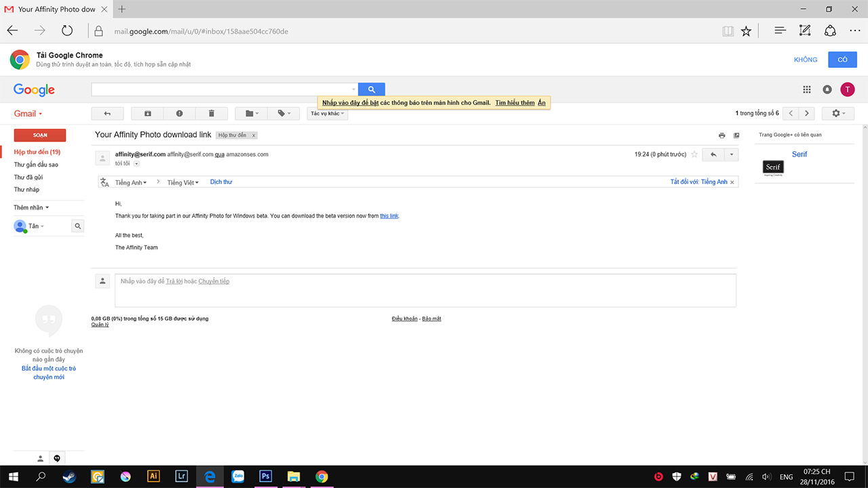The image size is (868, 488).
Task: Open the email in a new window
Action: pos(736,136)
